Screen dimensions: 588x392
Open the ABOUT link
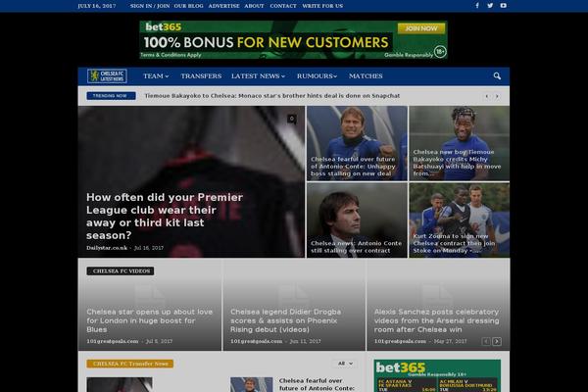[254, 6]
